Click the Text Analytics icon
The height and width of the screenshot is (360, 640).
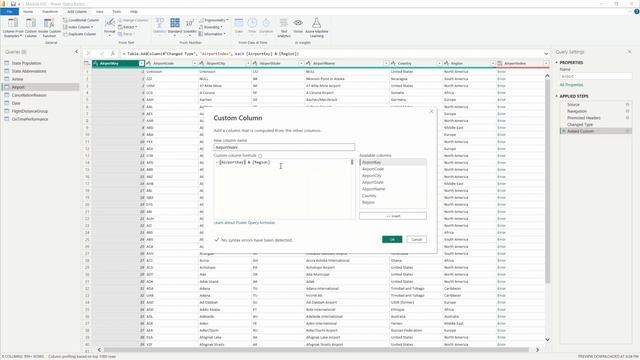click(x=284, y=28)
